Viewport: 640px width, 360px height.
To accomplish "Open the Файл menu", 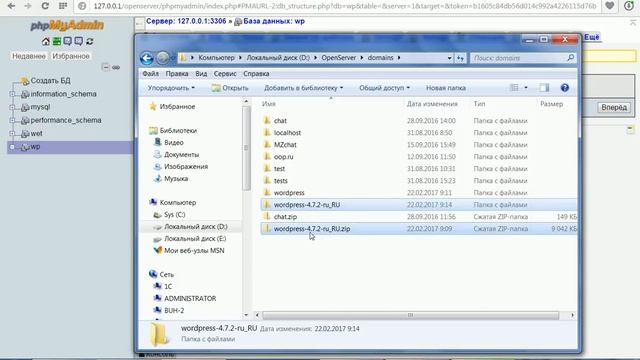I will coord(151,74).
